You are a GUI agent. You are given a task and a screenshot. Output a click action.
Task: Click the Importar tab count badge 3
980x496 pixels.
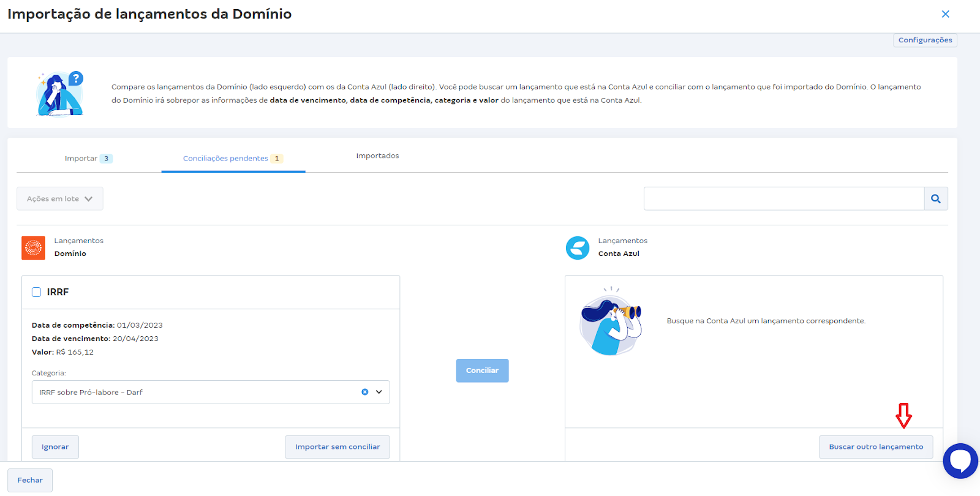(x=106, y=159)
